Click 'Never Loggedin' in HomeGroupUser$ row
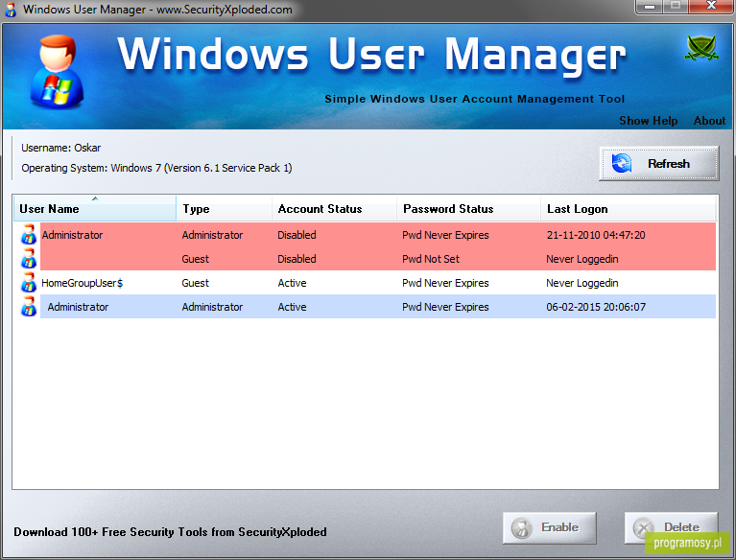The height and width of the screenshot is (560, 736). point(582,283)
